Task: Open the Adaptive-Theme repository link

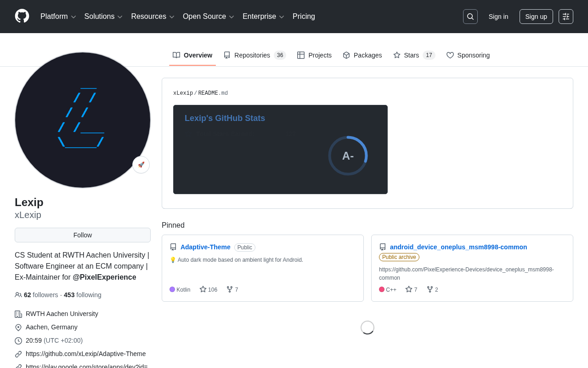Action: coord(205,247)
